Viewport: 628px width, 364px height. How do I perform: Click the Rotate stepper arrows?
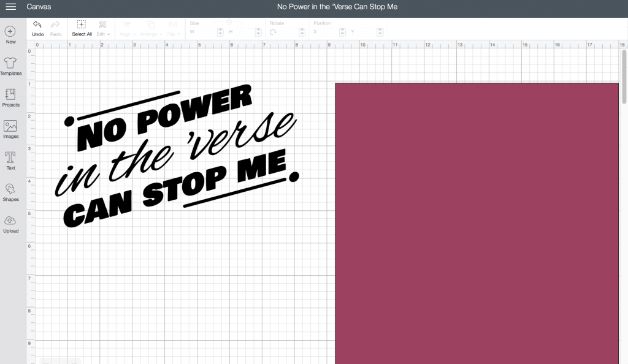pyautogui.click(x=302, y=32)
